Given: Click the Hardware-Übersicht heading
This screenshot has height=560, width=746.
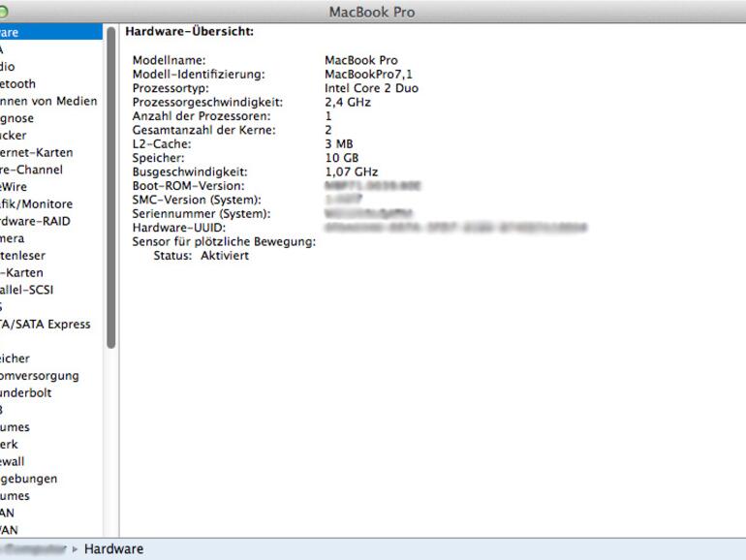Looking at the screenshot, I should (x=189, y=31).
